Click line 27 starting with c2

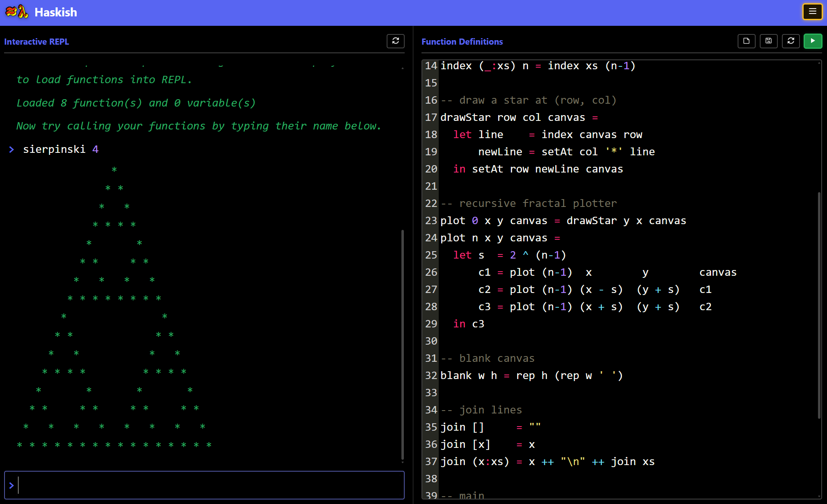[x=595, y=290]
